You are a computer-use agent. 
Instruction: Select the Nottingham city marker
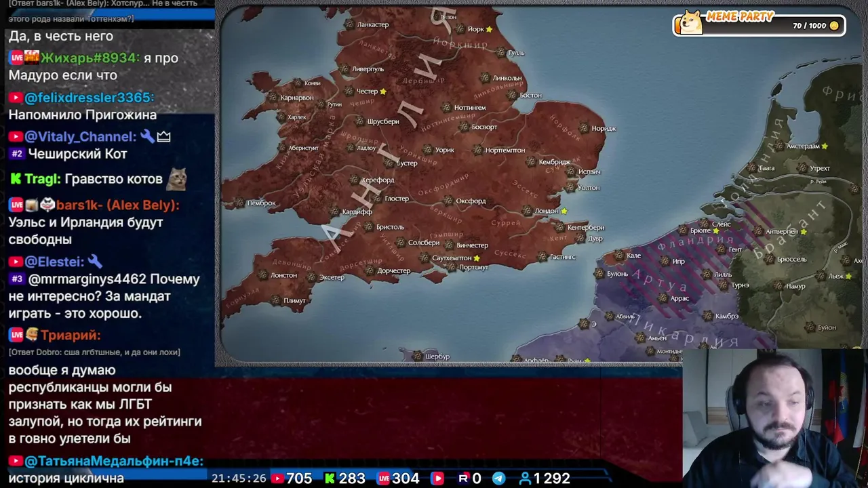click(x=446, y=108)
